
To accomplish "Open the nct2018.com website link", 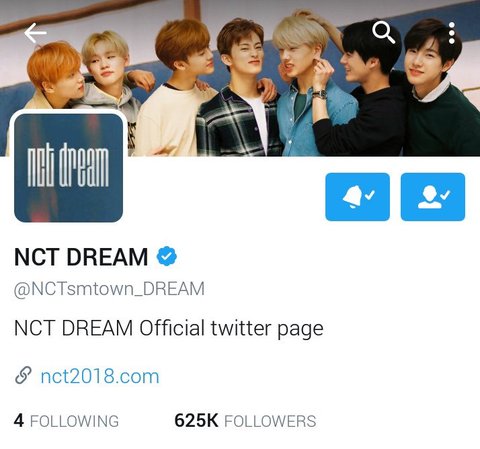I will pos(100,376).
